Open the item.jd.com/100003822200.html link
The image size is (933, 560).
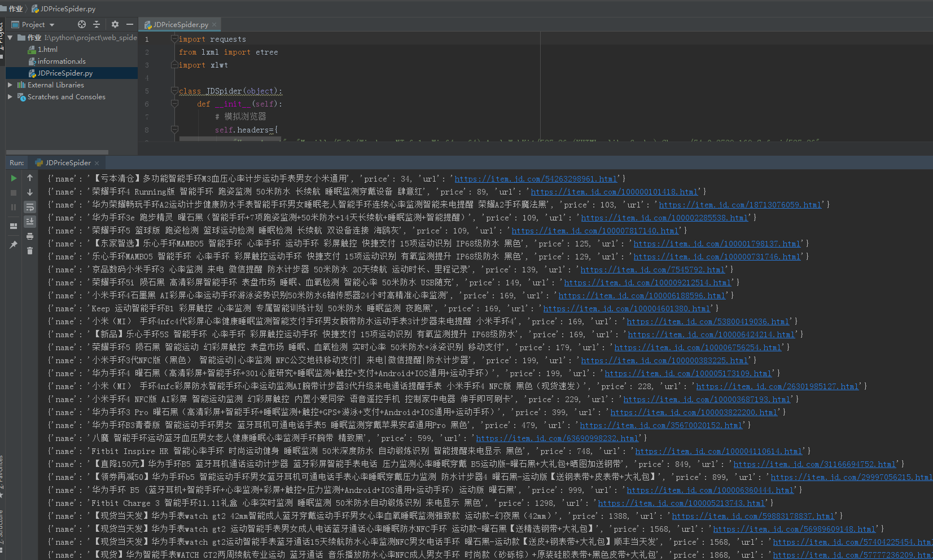pos(694,412)
